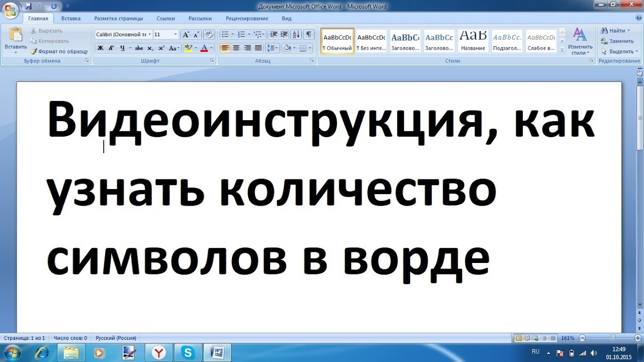
Task: Switch to the Вид ribbon tab
Action: coord(287,19)
